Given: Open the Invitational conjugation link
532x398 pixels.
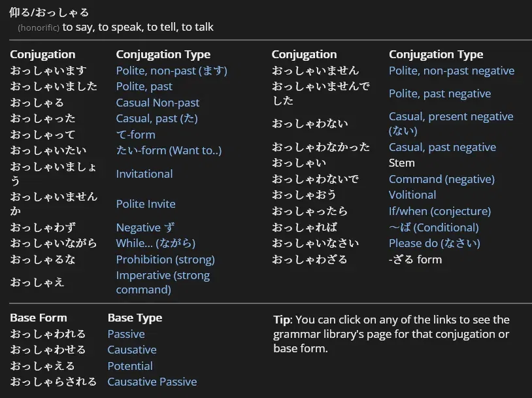Looking at the screenshot, I should point(144,174).
